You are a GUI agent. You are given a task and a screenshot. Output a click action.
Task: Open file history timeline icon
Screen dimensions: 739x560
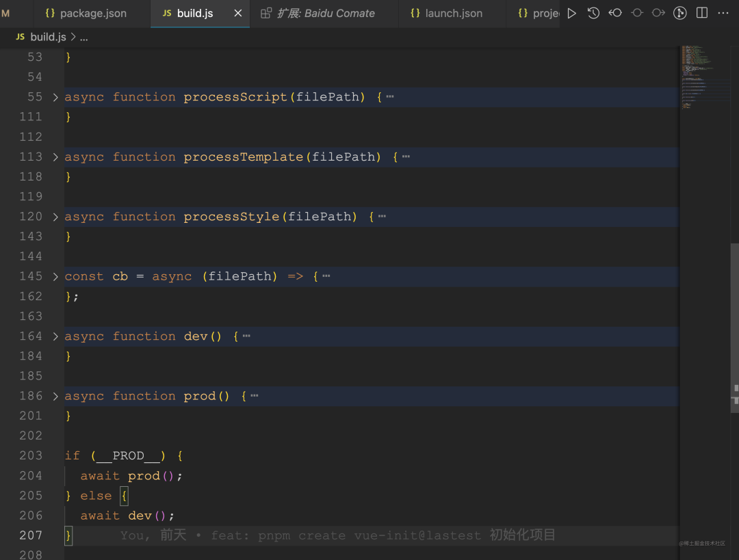tap(593, 13)
